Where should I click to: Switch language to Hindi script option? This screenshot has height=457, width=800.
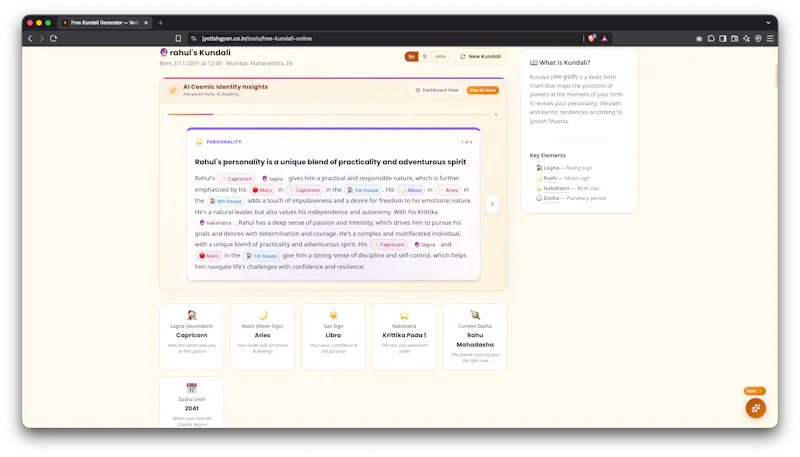coord(425,57)
